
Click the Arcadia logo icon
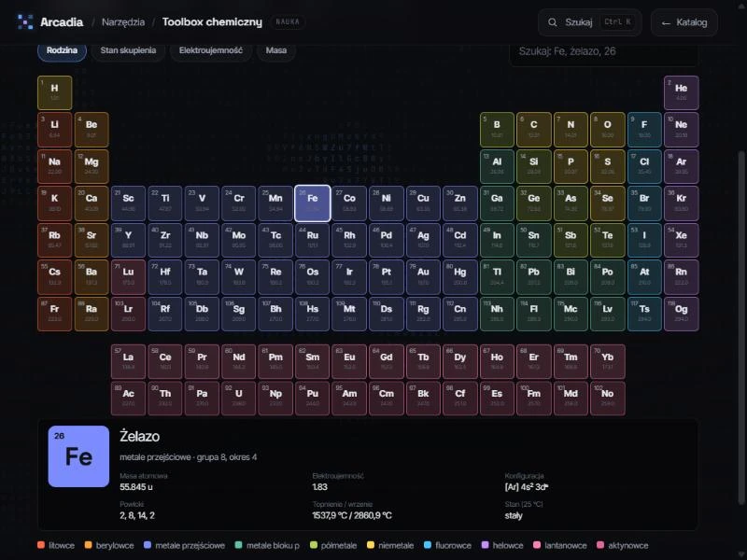25,21
